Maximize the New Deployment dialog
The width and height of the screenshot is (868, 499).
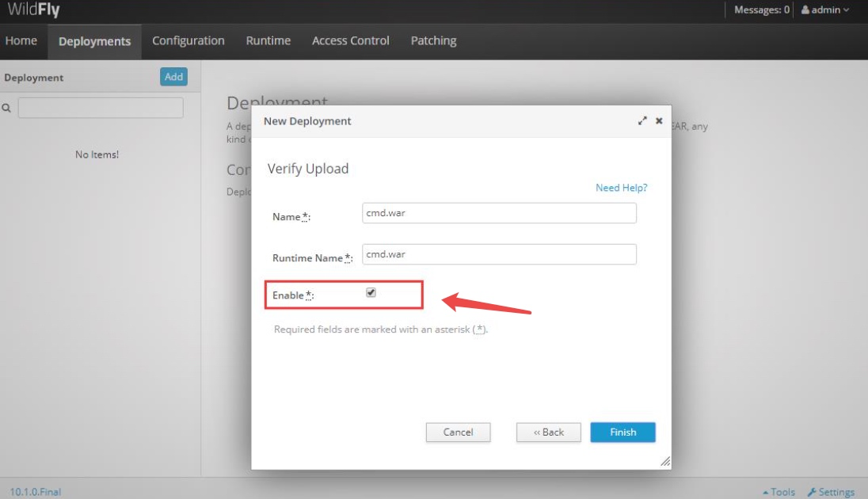click(642, 120)
